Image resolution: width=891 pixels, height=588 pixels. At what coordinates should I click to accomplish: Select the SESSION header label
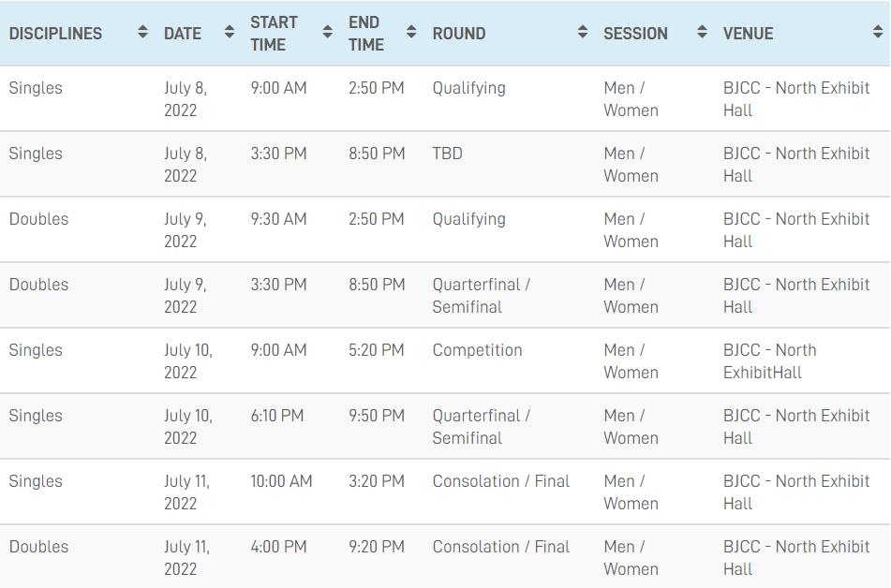(x=635, y=34)
